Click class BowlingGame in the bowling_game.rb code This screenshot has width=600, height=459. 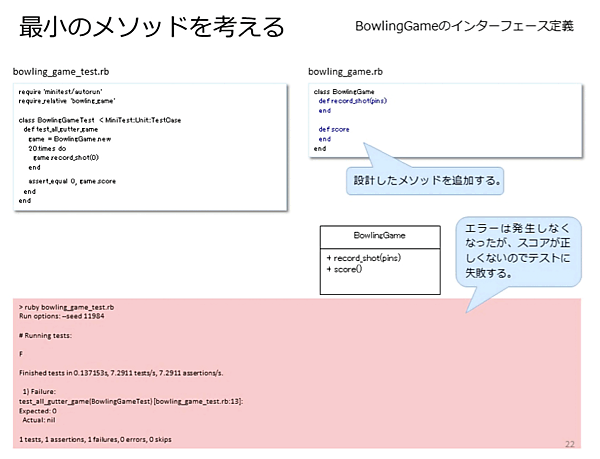click(344, 92)
